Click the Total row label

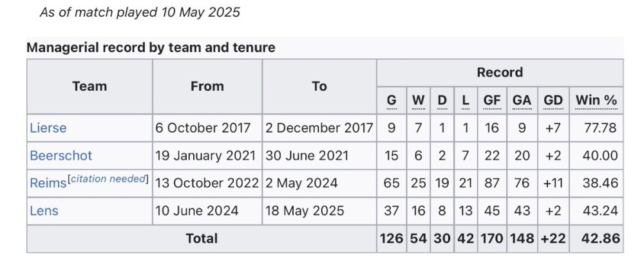coord(202,239)
